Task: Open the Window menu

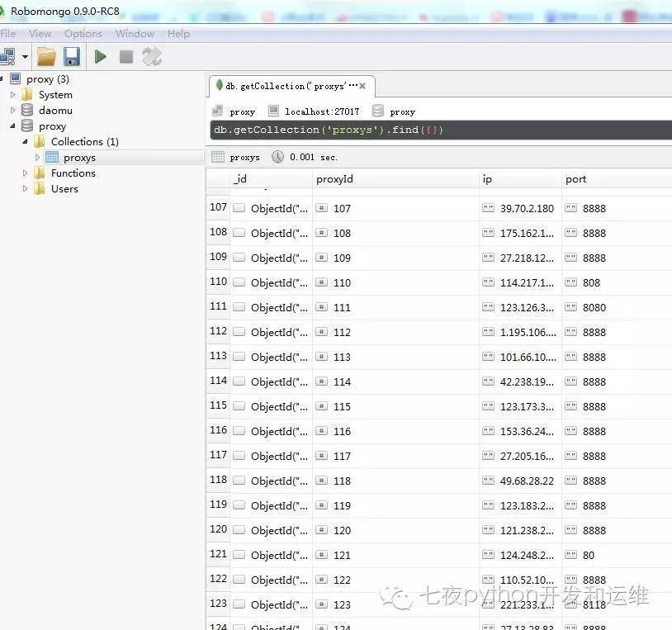Action: 135,33
